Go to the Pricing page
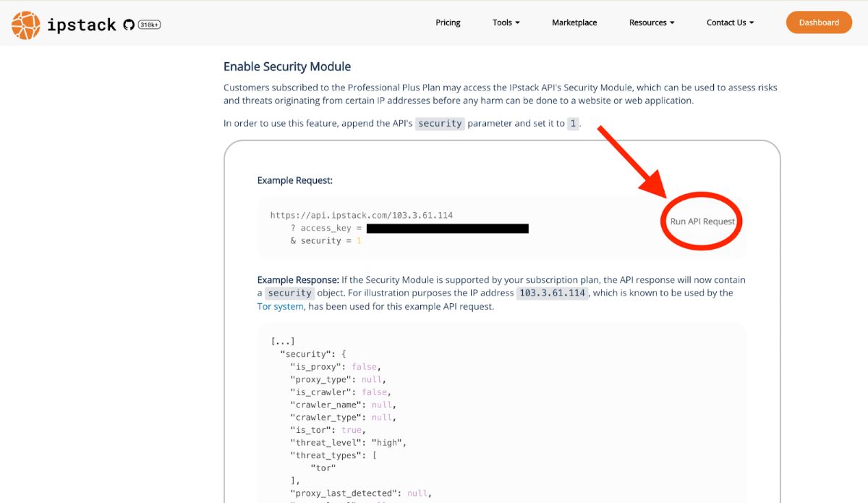Viewport: 868px width, 503px height. click(448, 22)
